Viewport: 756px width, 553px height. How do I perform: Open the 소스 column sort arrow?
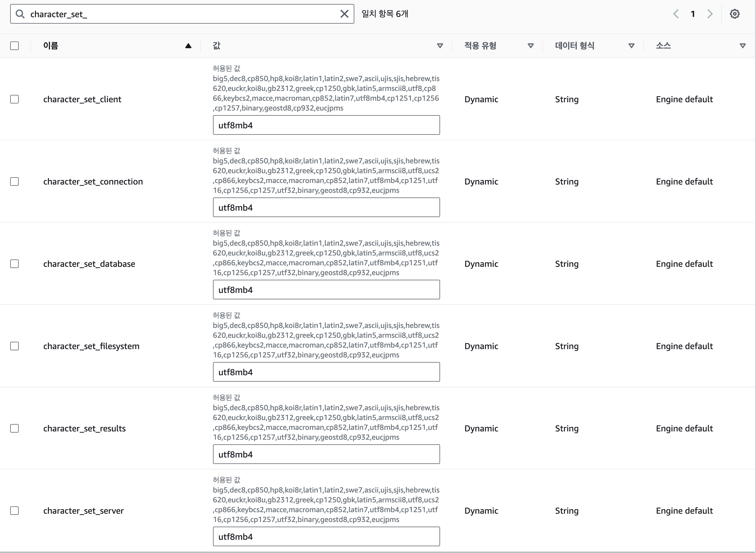pos(742,46)
